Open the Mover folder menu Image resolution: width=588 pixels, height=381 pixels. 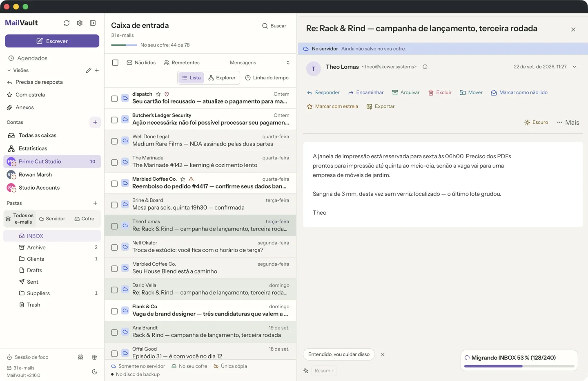tap(471, 92)
